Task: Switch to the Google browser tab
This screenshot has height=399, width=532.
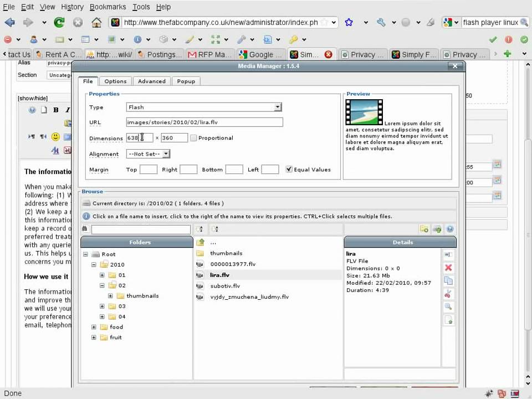Action: click(261, 54)
